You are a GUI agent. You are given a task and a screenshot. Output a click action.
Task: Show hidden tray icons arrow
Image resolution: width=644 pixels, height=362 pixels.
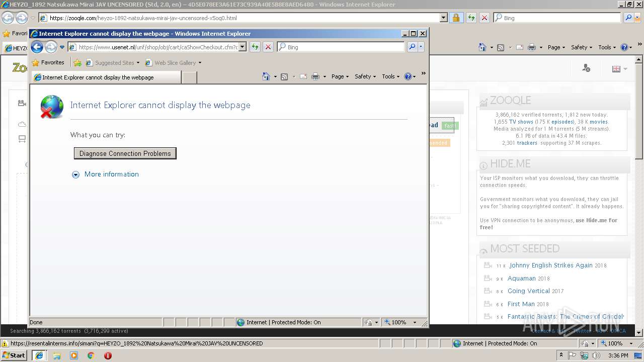pos(561,355)
